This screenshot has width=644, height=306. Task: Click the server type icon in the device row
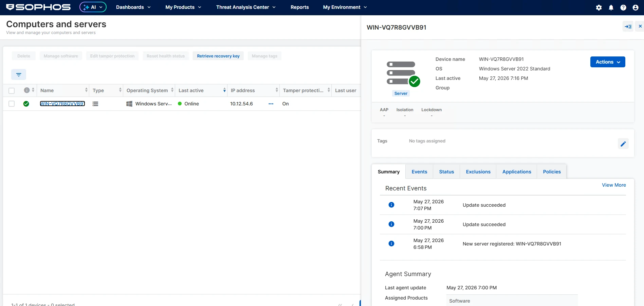coord(95,104)
